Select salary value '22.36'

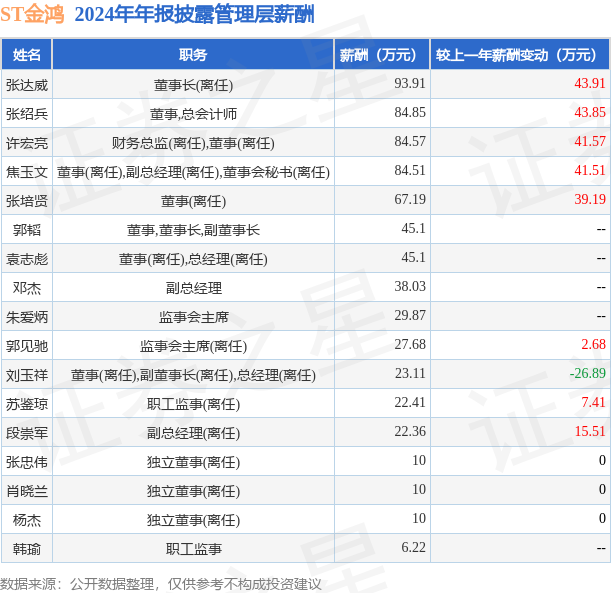tap(410, 432)
